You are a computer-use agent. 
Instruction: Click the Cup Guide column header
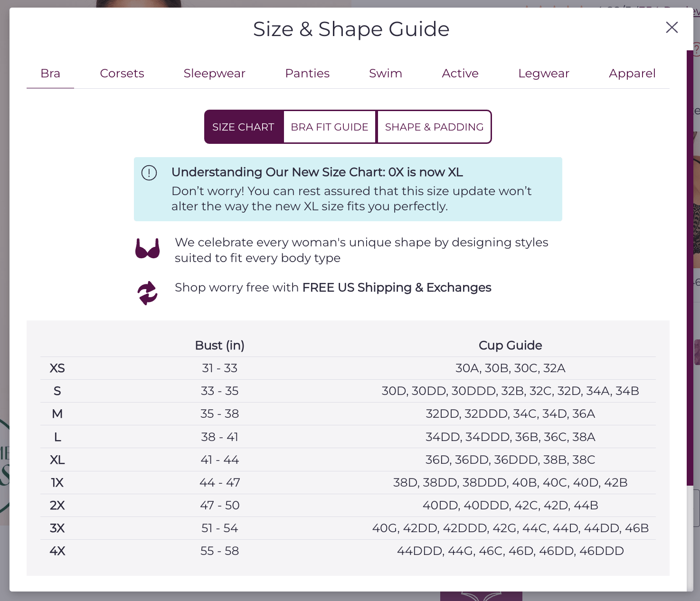pos(510,345)
